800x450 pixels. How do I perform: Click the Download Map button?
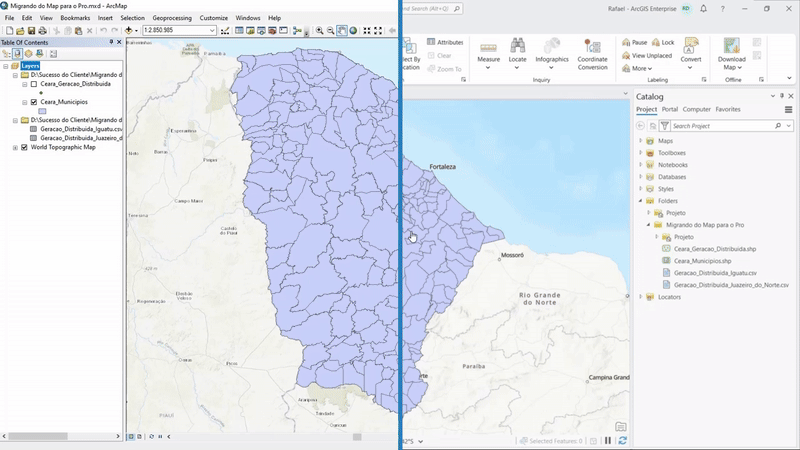[732, 54]
